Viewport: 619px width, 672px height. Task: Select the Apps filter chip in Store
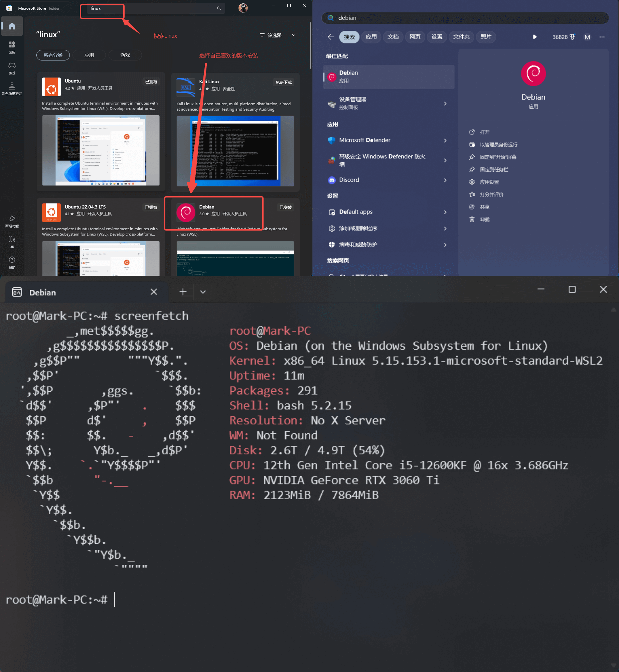tap(89, 55)
